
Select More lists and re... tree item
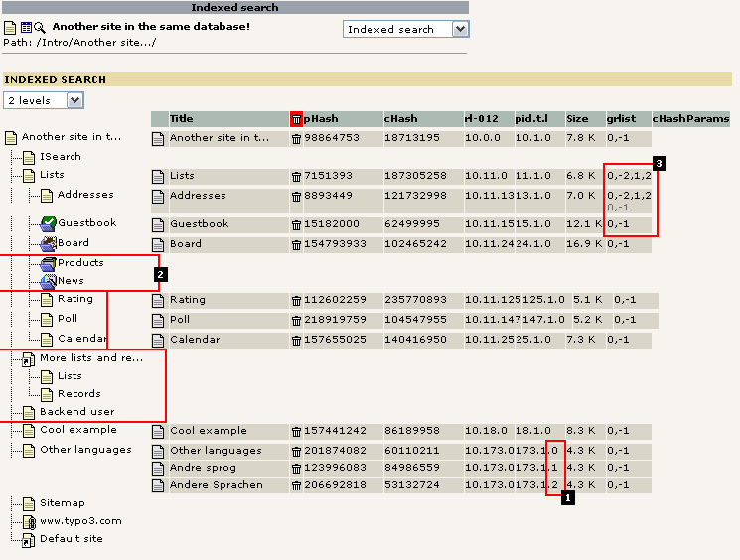click(90, 358)
